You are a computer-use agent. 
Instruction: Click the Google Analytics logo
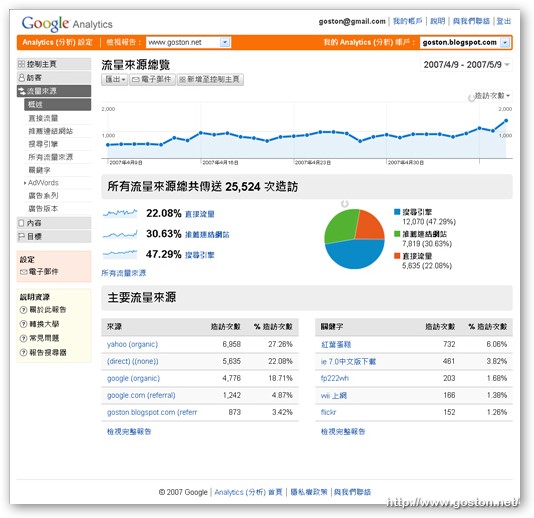coord(67,23)
